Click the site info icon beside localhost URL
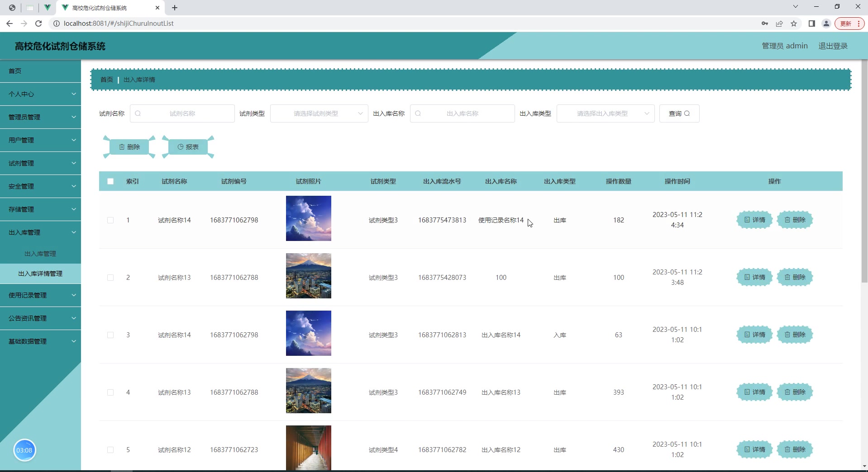 [x=57, y=24]
